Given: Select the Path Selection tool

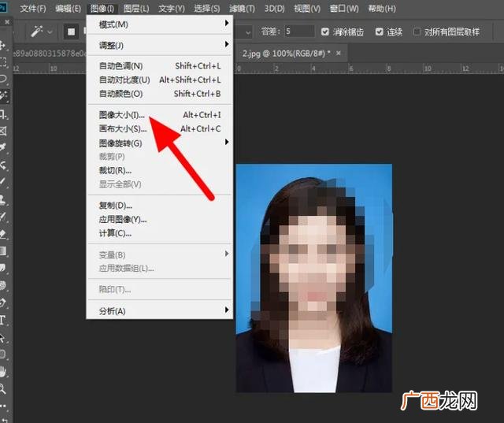Looking at the screenshot, I should [x=2, y=337].
